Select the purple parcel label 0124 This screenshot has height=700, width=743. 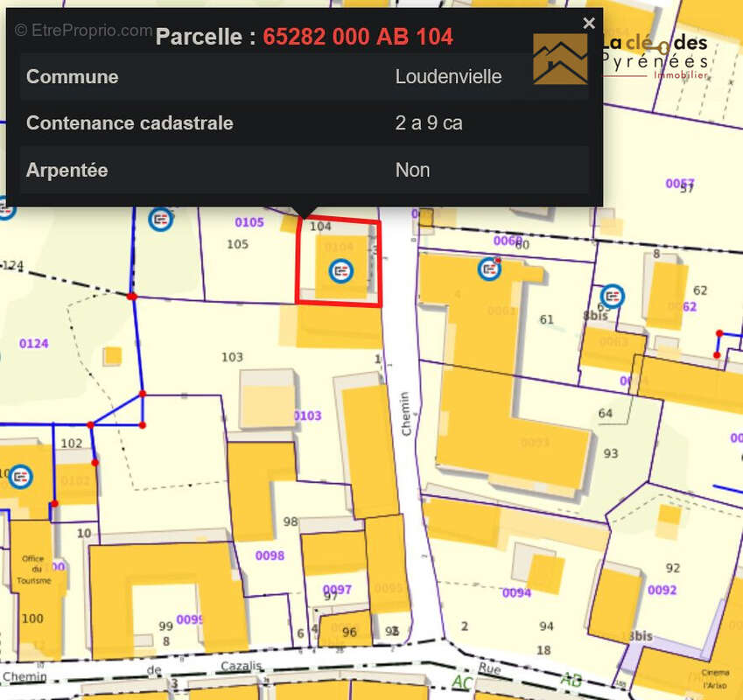[x=33, y=343]
